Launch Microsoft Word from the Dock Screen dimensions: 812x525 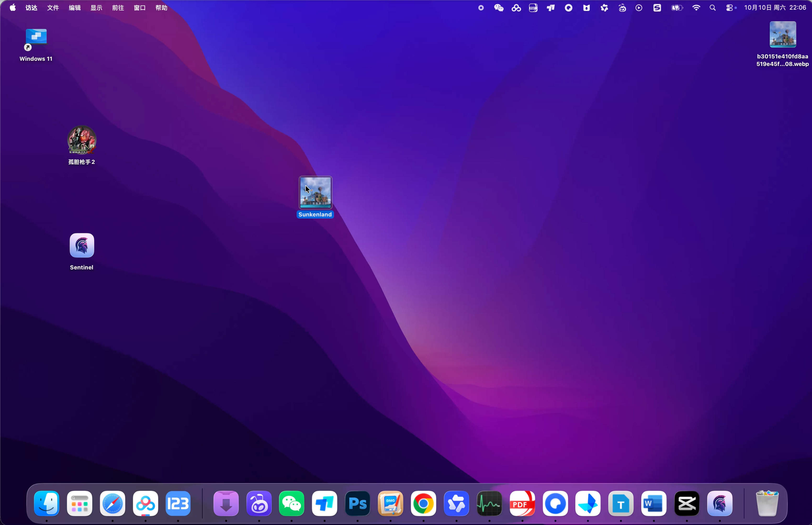pos(654,504)
